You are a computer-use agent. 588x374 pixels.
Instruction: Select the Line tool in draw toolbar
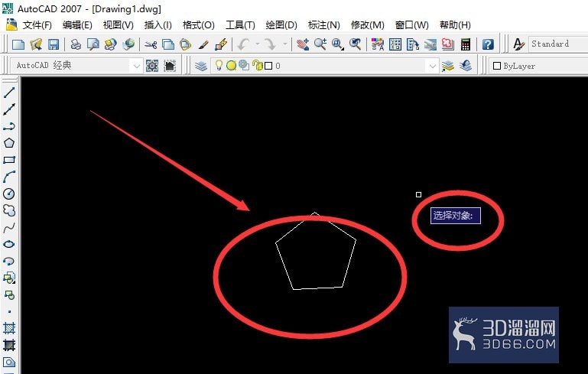[9, 93]
